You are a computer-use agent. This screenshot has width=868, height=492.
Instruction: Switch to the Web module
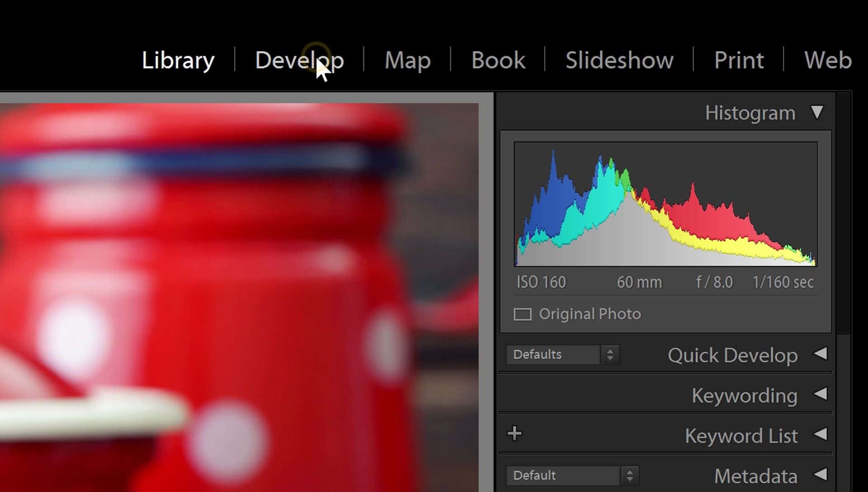(828, 60)
